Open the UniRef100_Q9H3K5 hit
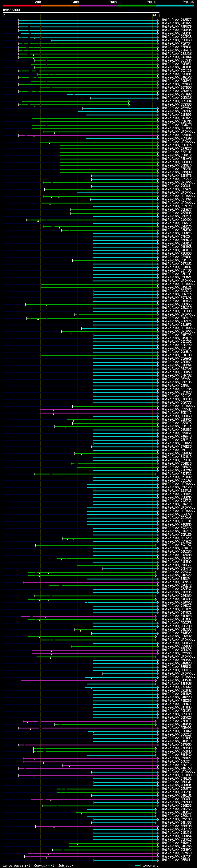The width and height of the screenshot is (197, 868). pos(177,145)
